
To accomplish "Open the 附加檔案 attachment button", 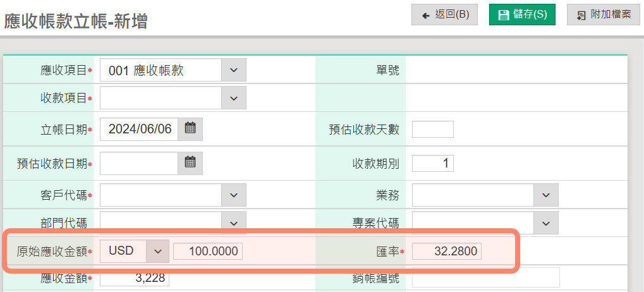I will point(603,15).
